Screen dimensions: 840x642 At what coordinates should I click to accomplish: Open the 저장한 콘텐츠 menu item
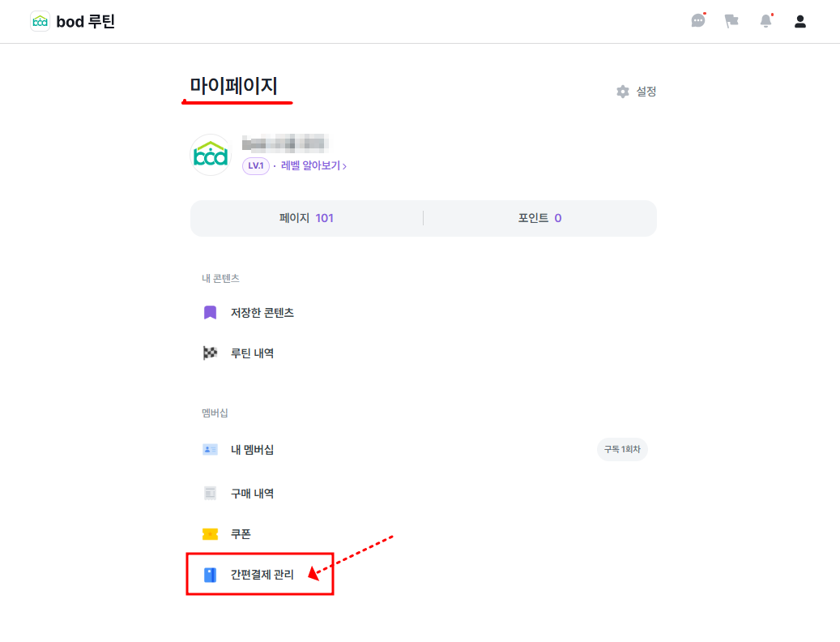[262, 313]
